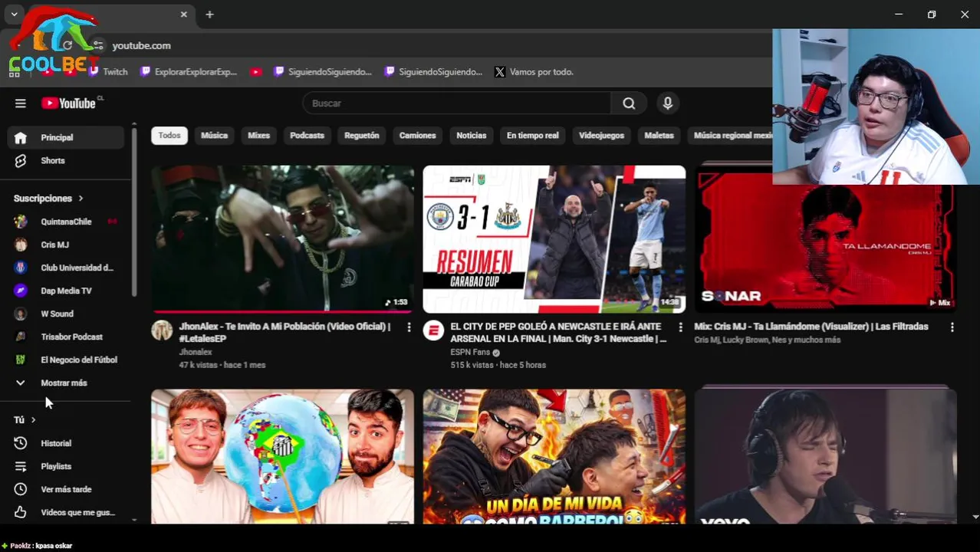Image resolution: width=980 pixels, height=552 pixels.
Task: Open options menu for ESPN Fans video
Action: (x=680, y=327)
